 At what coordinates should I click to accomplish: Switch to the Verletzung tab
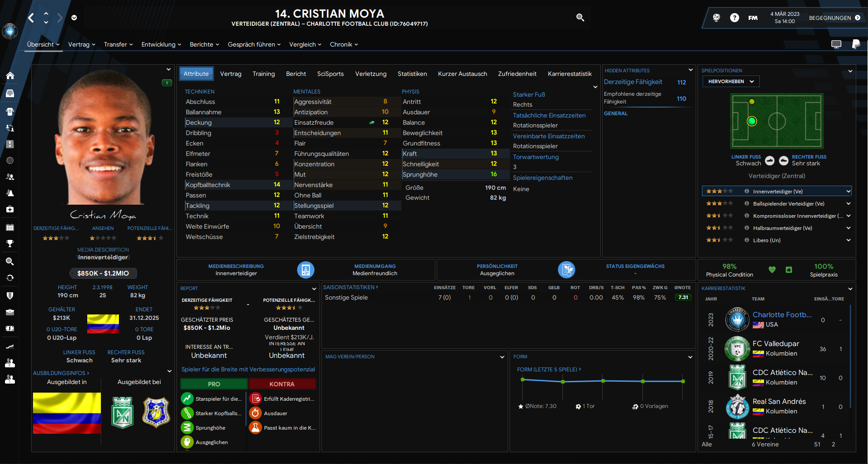tap(371, 74)
